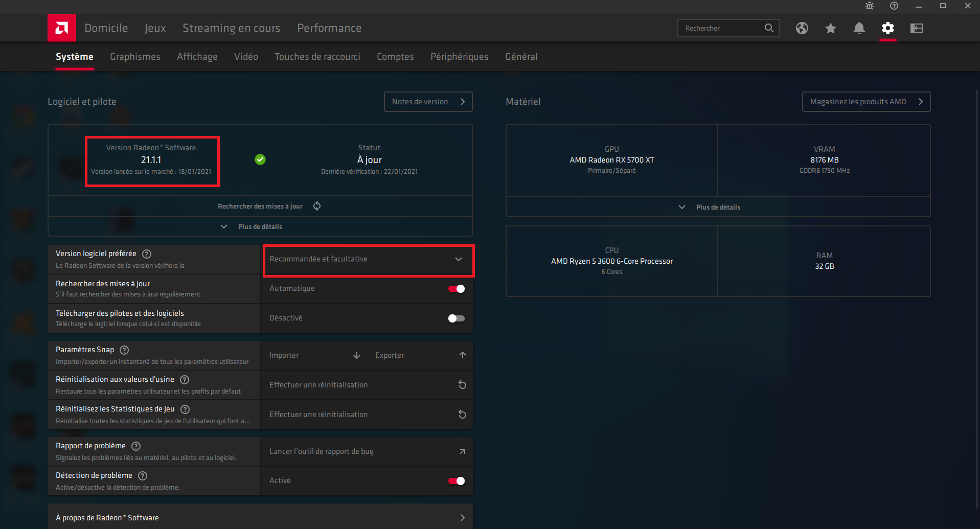
Task: Toggle the sidebar panel icon
Action: coord(916,28)
